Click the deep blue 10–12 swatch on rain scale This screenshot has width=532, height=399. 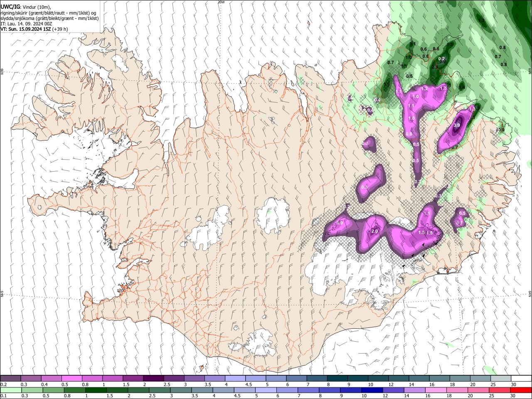pyautogui.click(x=372, y=390)
